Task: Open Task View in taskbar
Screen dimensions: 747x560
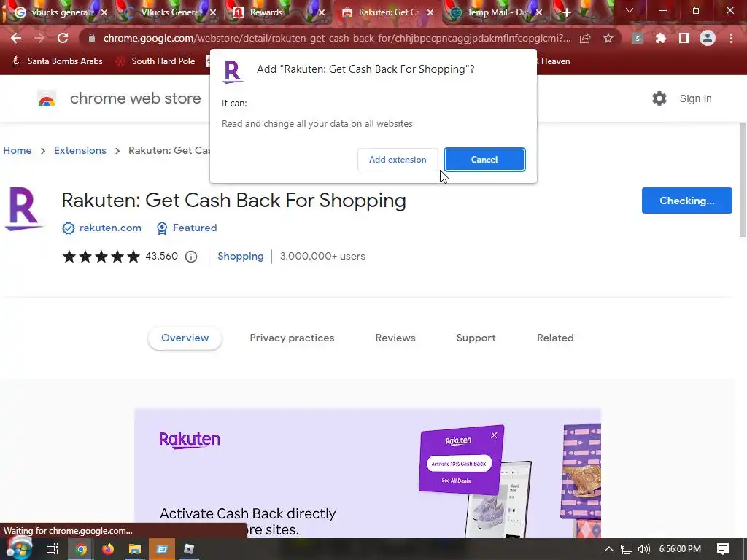Action: point(53,549)
